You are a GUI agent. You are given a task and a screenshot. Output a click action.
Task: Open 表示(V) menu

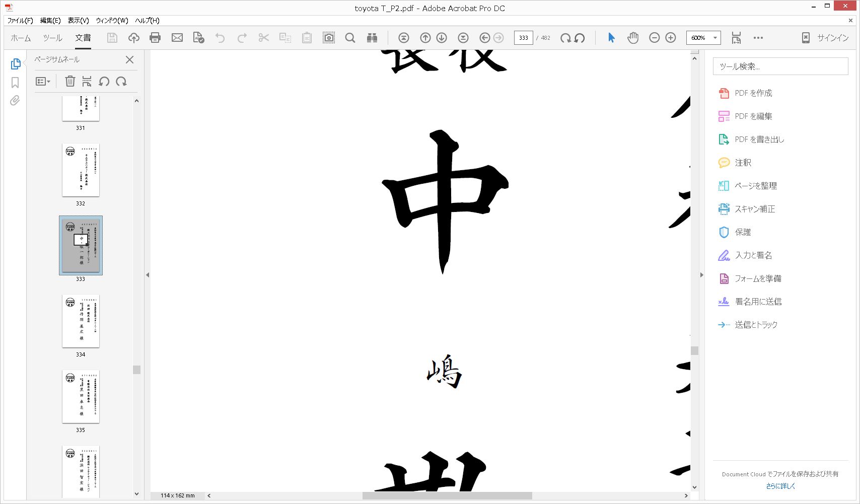click(x=78, y=21)
